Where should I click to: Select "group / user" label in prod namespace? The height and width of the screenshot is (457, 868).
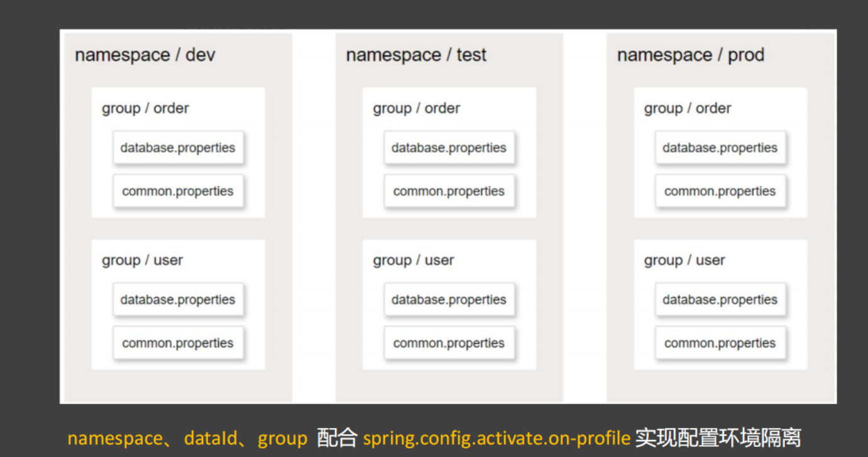tap(684, 260)
